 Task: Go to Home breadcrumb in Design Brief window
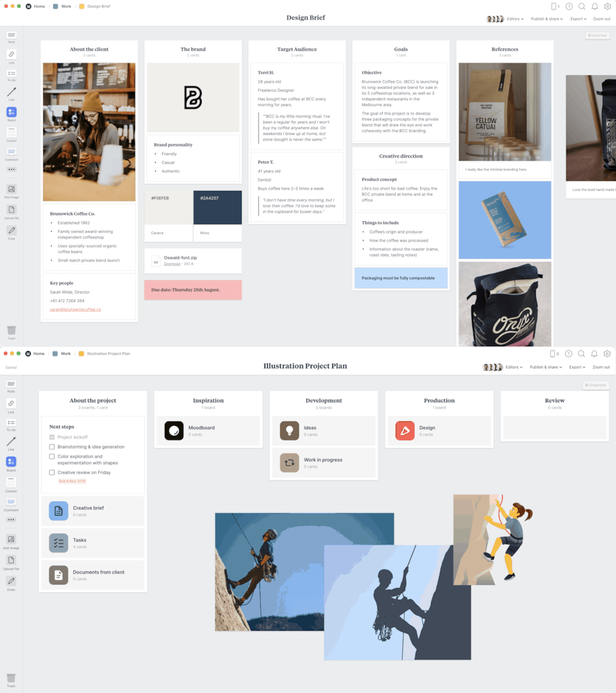(x=39, y=6)
